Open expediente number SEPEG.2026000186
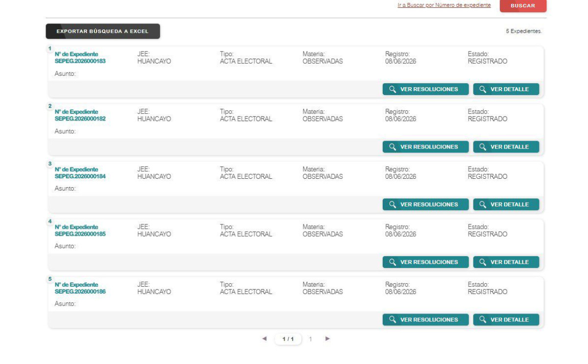Viewport: 588px width, 364px height. click(x=80, y=292)
